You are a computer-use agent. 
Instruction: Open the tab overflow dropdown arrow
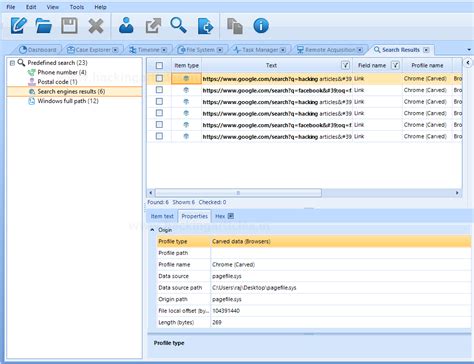tap(469, 50)
